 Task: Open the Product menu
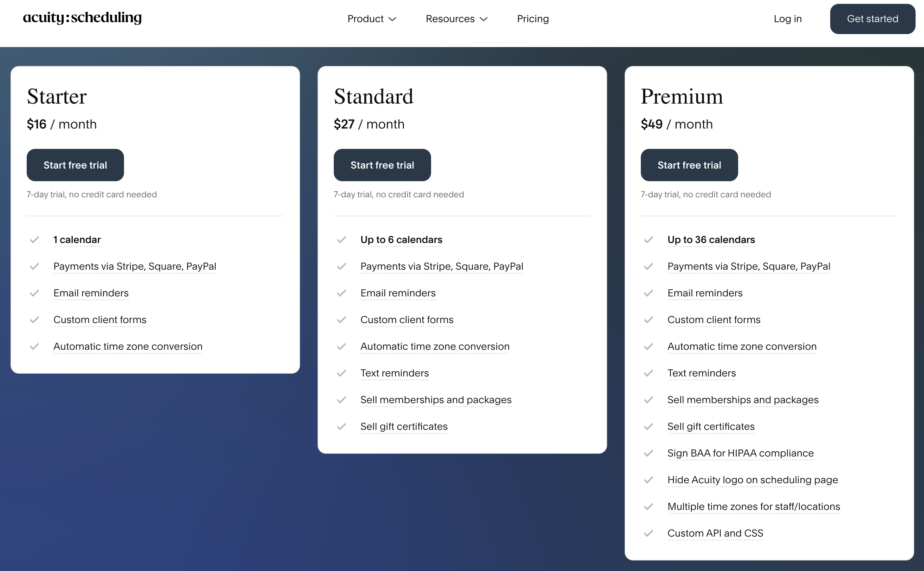[365, 19]
